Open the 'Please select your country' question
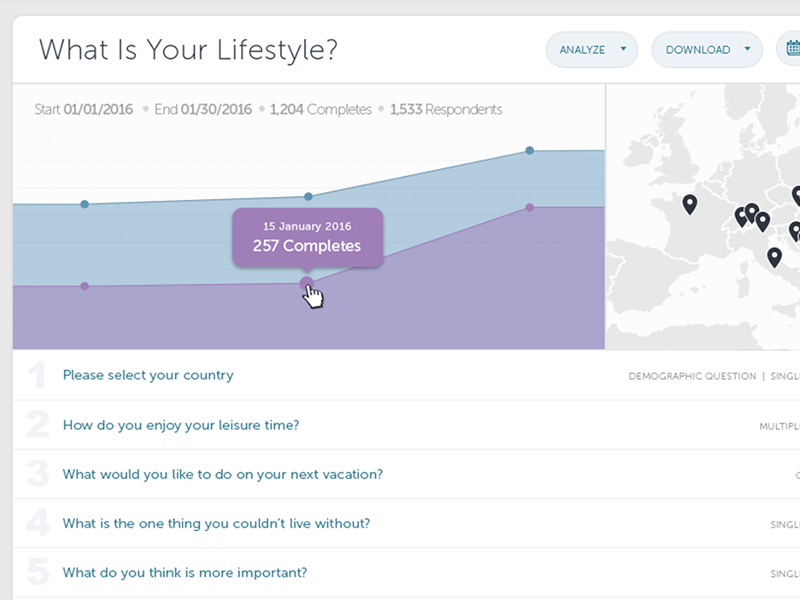 coord(148,376)
